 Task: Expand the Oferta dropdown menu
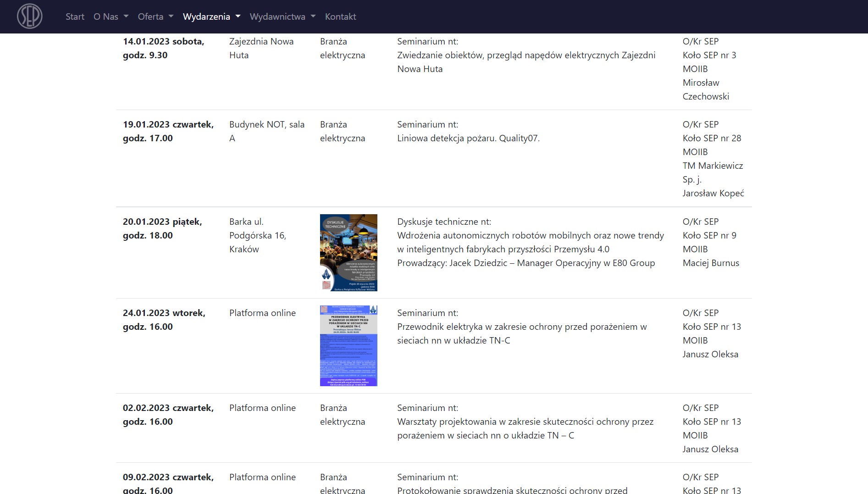pos(155,17)
